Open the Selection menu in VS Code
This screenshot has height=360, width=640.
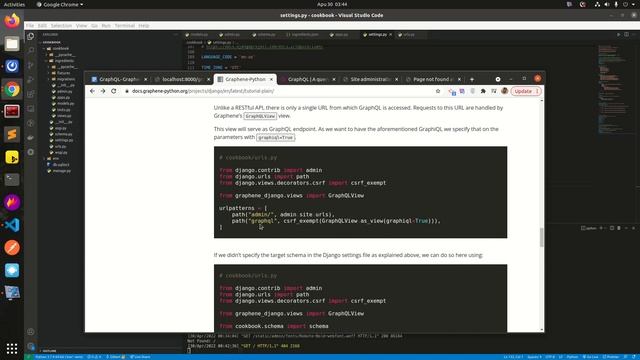coord(61,25)
